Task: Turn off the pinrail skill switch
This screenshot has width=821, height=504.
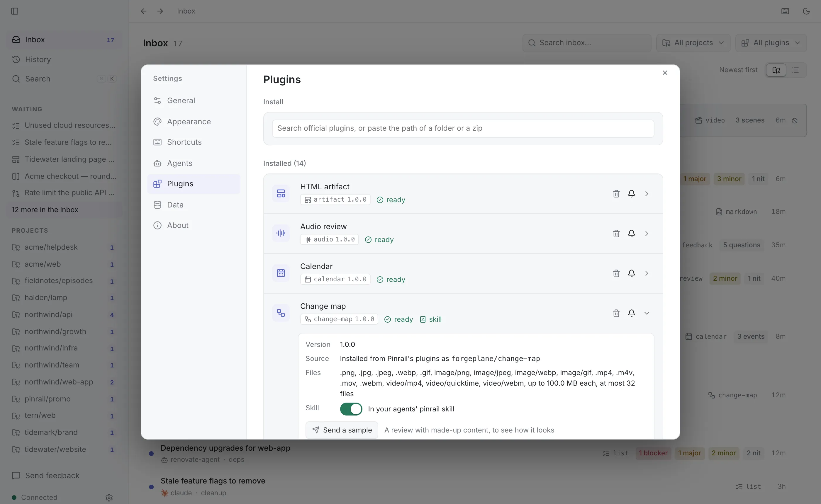Action: tap(351, 409)
